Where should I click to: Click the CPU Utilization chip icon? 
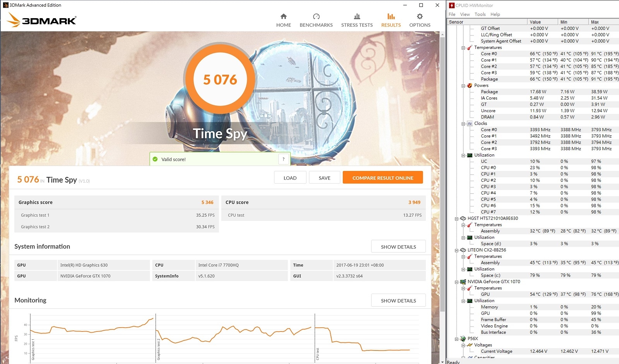point(470,155)
